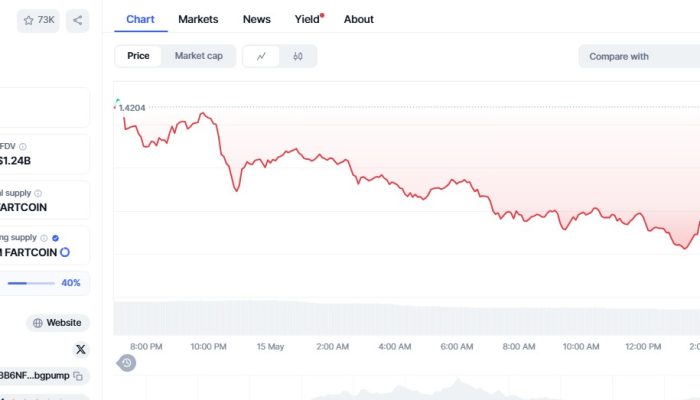Open the About tab
The image size is (700, 400).
coord(358,19)
